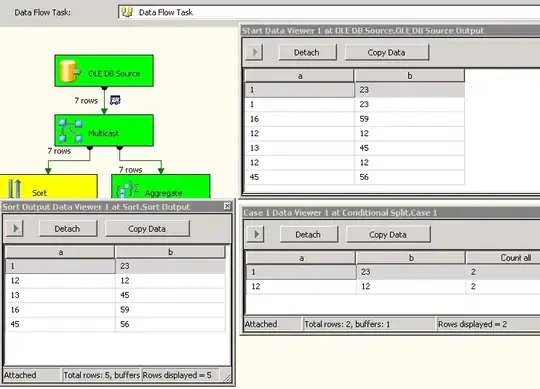Select row 45, 56 in Start Data Viewer
This screenshot has width=540, height=389.
pos(355,177)
